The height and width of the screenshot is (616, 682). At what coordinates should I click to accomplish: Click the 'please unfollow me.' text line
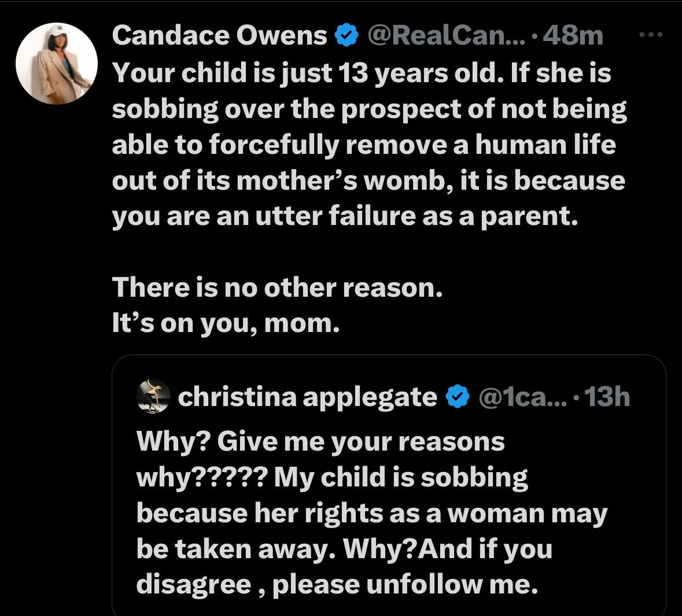(x=405, y=585)
